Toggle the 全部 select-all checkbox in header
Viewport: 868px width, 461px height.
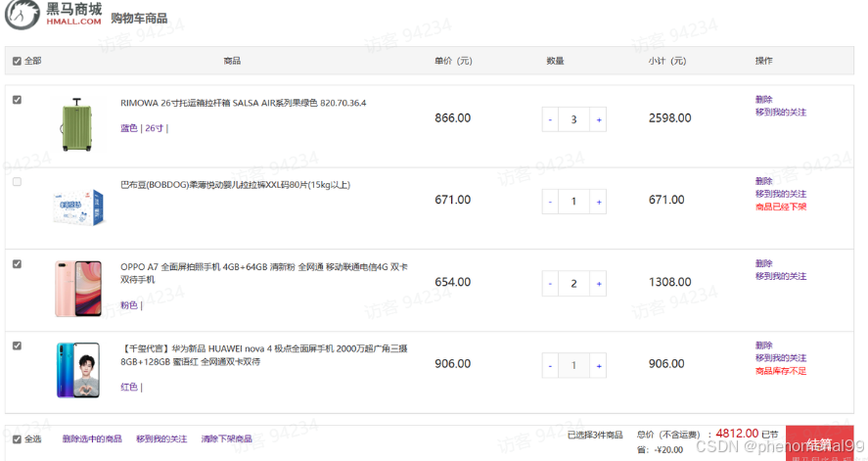tap(17, 61)
